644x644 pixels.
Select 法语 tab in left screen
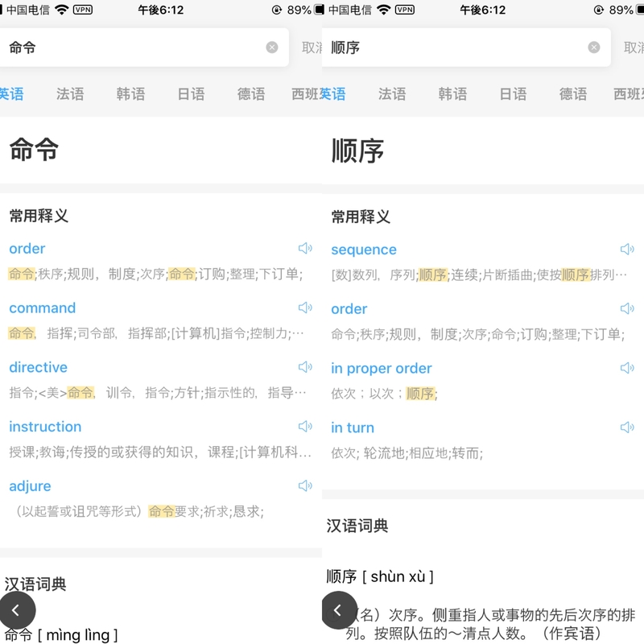[70, 94]
